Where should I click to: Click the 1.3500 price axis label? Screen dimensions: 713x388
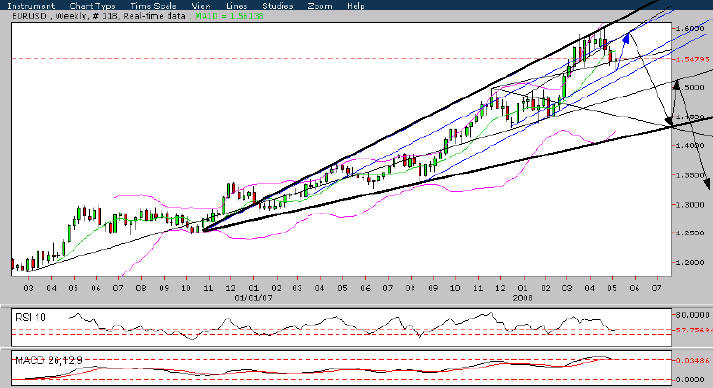point(691,175)
